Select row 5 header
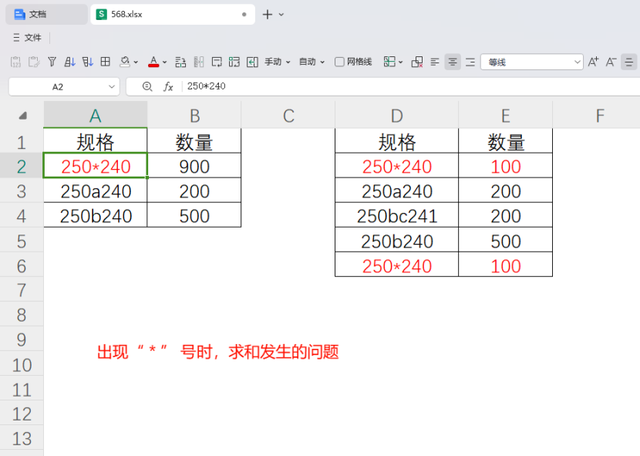The width and height of the screenshot is (640, 456). coord(22,241)
